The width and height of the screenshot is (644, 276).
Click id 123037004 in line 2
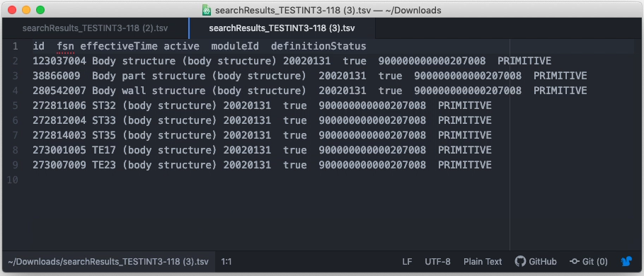click(x=59, y=61)
